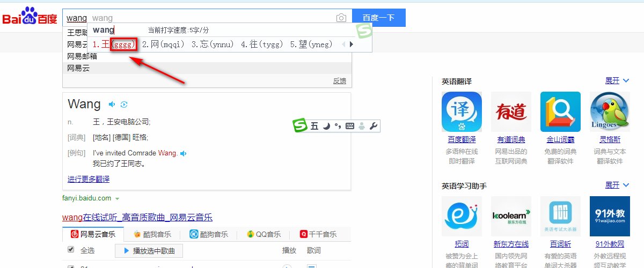Open the 百度翻译 text link
644x268 pixels.
[x=462, y=139]
